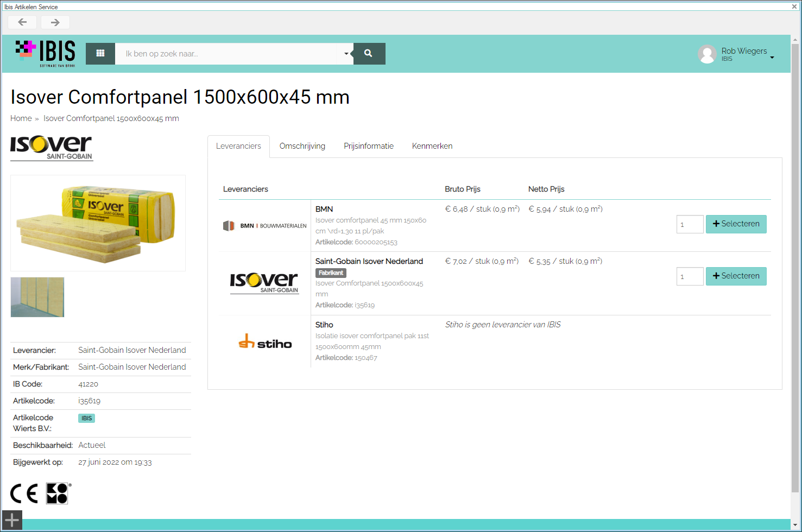
Task: Open the Rob Wiegers account dropdown arrow
Action: [x=772, y=58]
